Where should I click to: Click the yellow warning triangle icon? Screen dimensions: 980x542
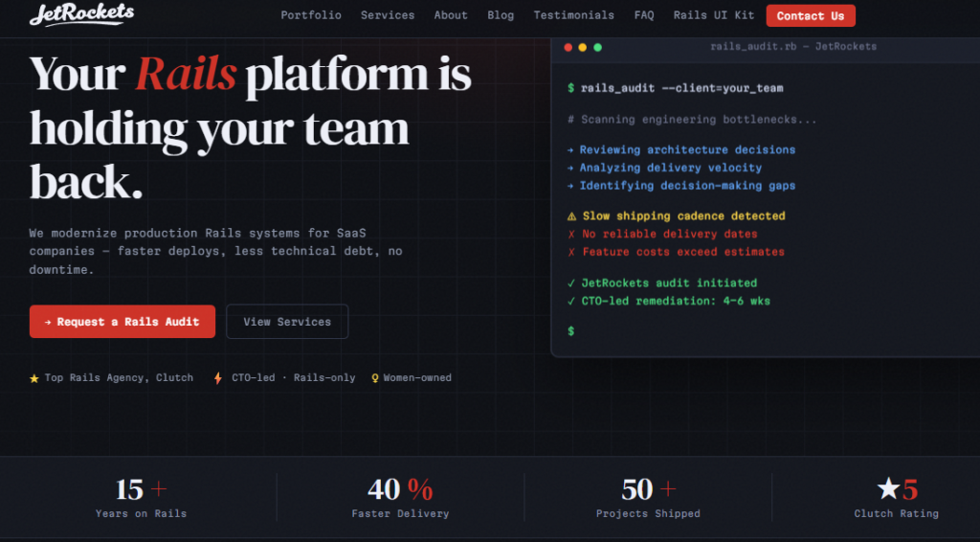coord(571,216)
